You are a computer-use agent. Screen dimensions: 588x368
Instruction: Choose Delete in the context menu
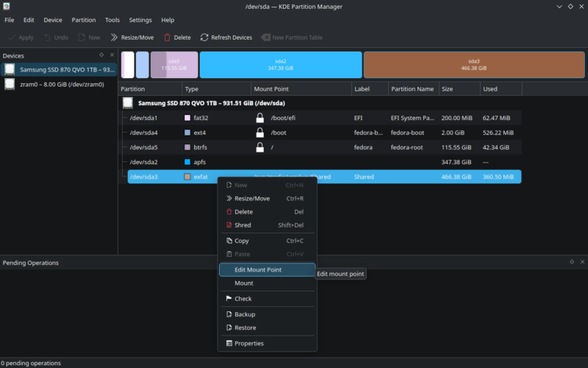[267, 212]
